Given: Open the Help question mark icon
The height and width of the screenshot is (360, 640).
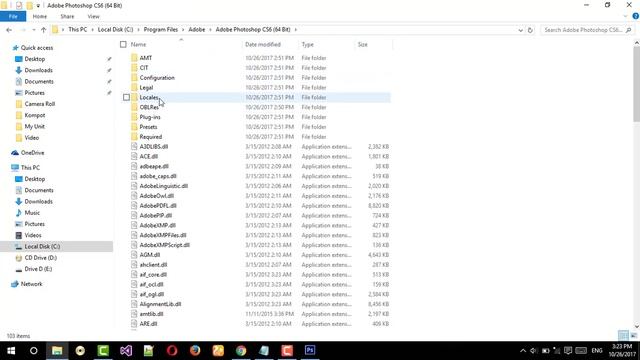Looking at the screenshot, I should point(636,16).
